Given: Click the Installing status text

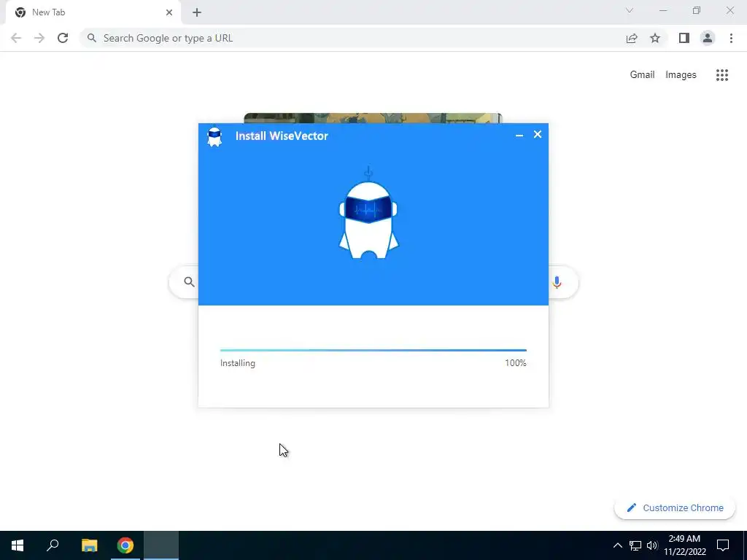Looking at the screenshot, I should point(237,363).
